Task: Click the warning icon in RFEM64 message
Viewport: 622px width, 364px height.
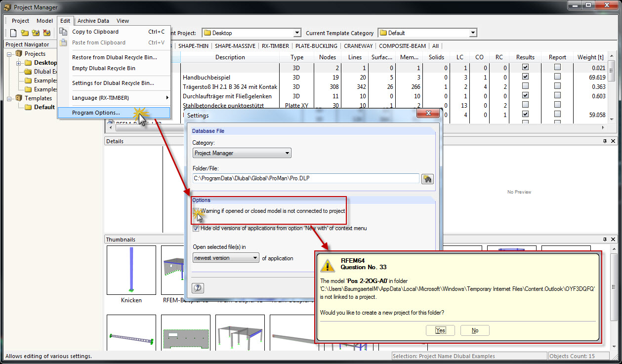Action: [327, 265]
